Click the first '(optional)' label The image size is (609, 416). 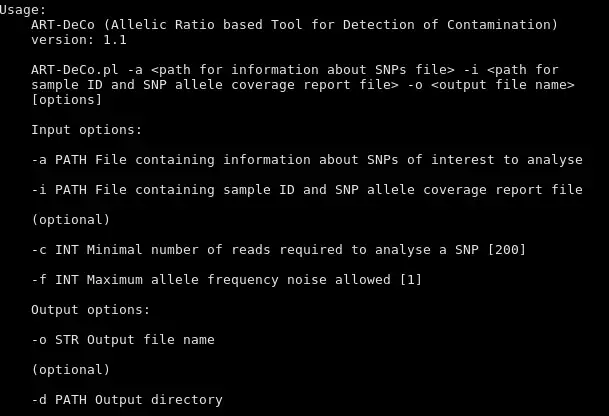[x=71, y=220]
